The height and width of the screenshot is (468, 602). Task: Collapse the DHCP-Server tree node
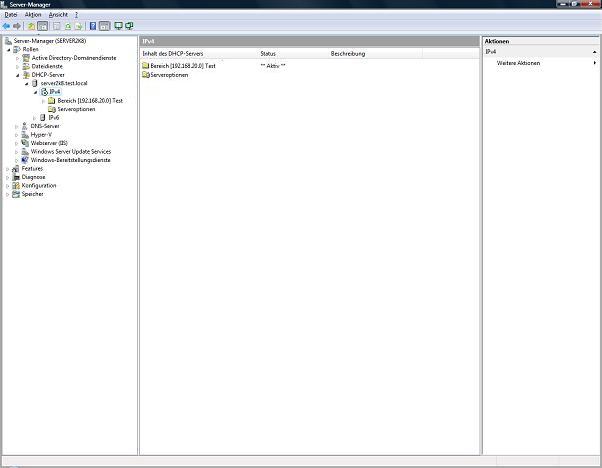click(x=18, y=75)
